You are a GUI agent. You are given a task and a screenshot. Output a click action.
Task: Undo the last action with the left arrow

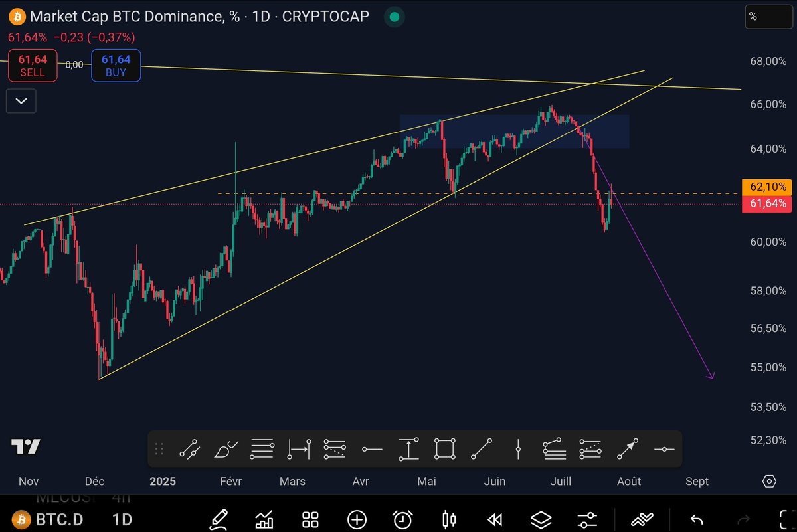coord(697,519)
